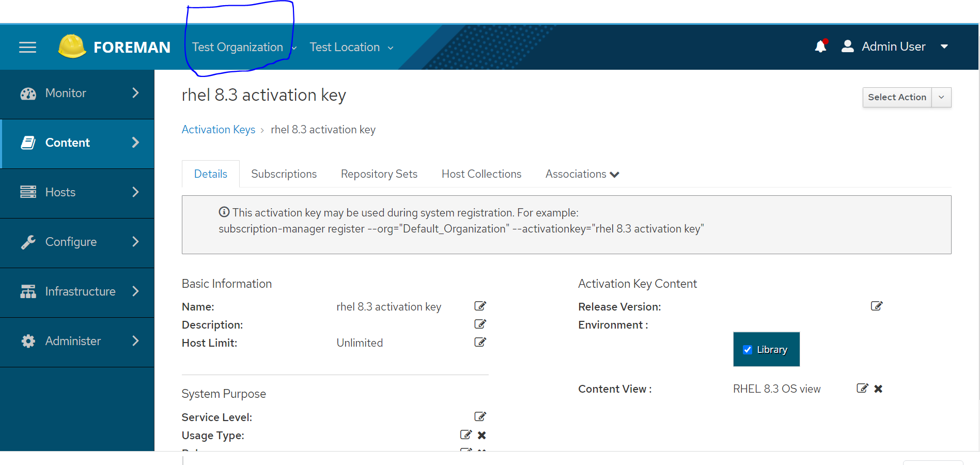Open the Test Organization dropdown
The width and height of the screenshot is (980, 465).
pos(244,47)
